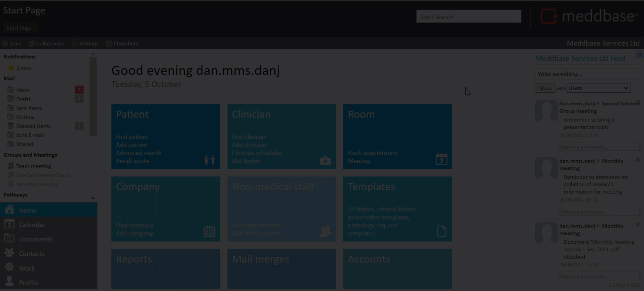The height and width of the screenshot is (291, 644).
Task: Click the notifications star icon
Action: 11,68
